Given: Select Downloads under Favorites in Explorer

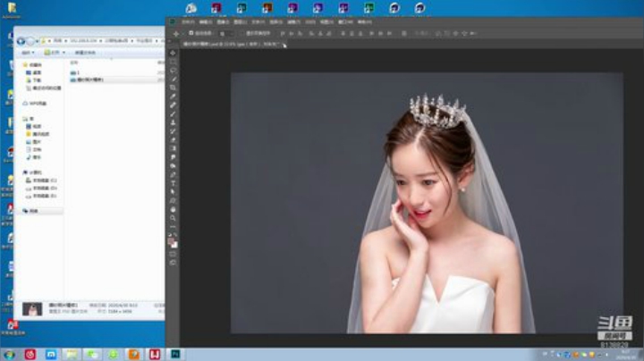Looking at the screenshot, I should (34, 80).
